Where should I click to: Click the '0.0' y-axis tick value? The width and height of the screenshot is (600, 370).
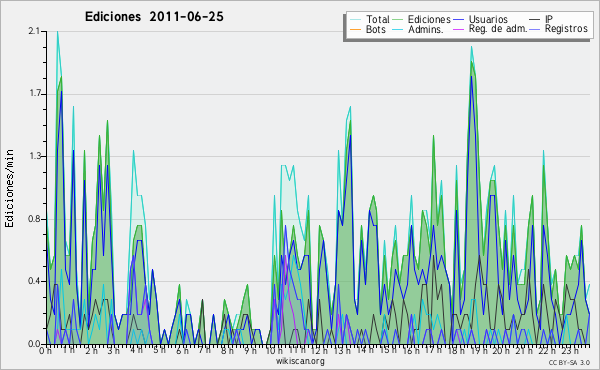click(x=34, y=344)
